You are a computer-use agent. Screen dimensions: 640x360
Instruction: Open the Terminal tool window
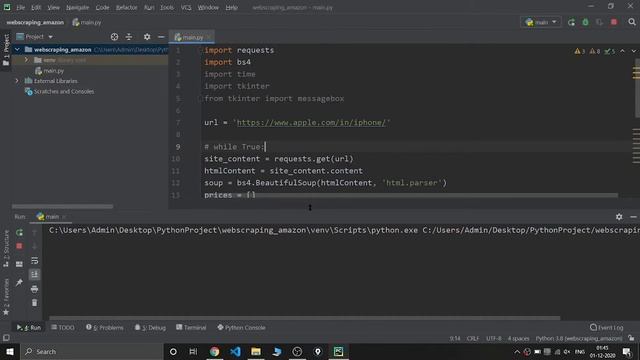191,327
